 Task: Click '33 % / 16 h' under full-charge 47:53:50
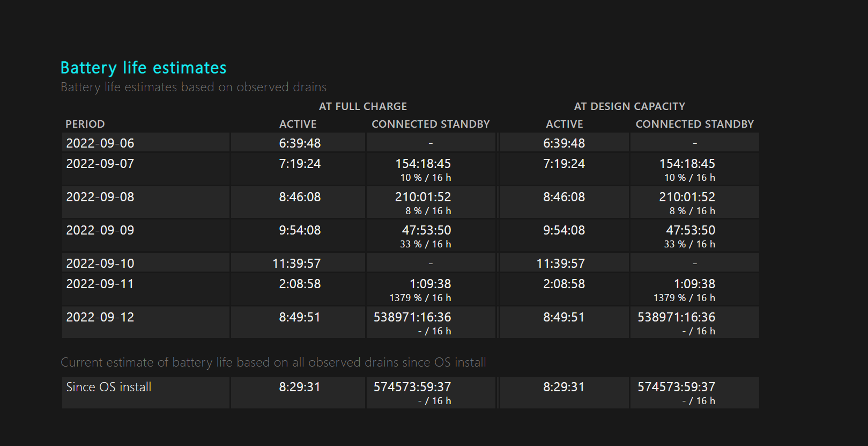pos(426,244)
